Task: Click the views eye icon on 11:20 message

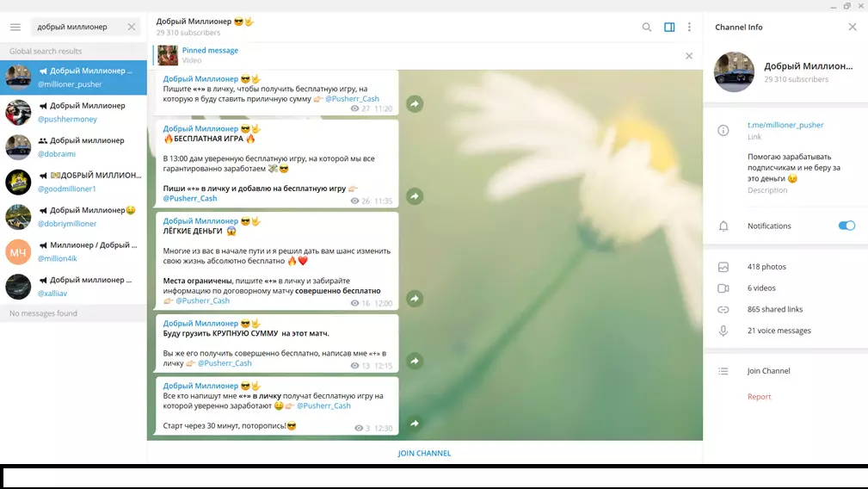Action: coord(354,108)
